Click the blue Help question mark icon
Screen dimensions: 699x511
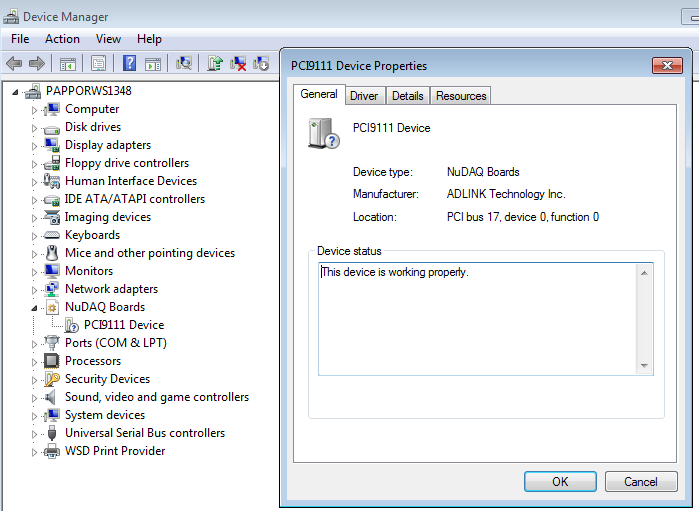point(129,63)
